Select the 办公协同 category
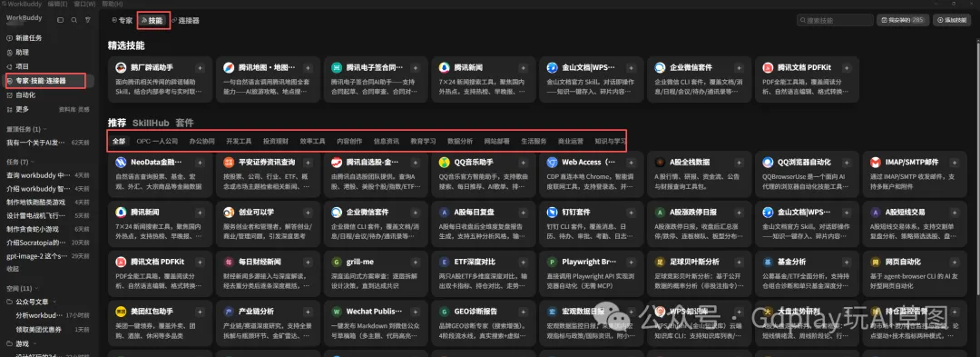 click(x=201, y=142)
